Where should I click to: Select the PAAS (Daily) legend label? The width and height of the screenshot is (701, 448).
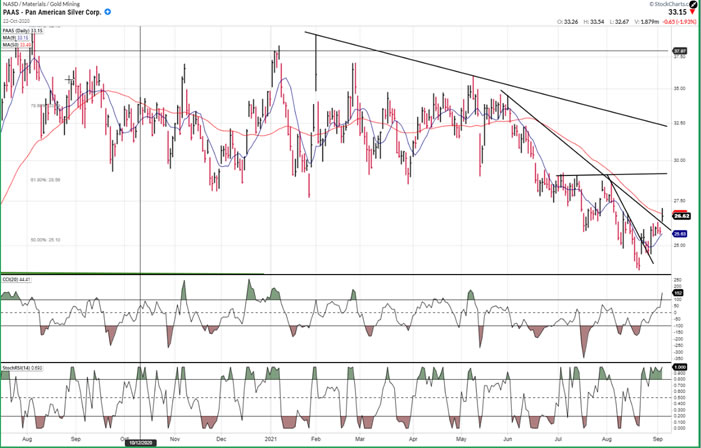tap(22, 31)
